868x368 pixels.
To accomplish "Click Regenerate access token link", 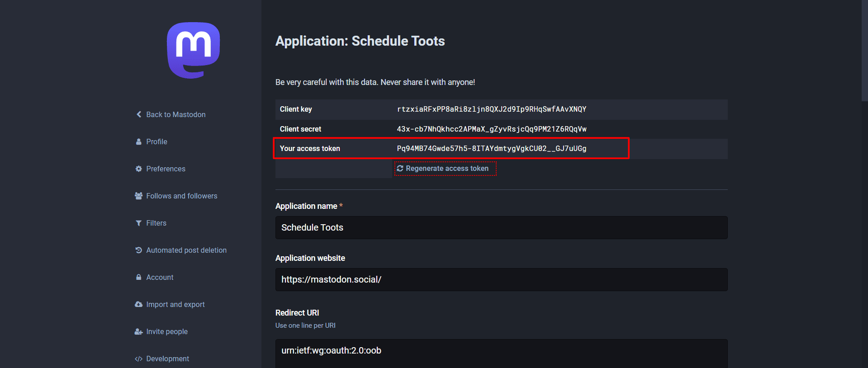I will [x=447, y=169].
